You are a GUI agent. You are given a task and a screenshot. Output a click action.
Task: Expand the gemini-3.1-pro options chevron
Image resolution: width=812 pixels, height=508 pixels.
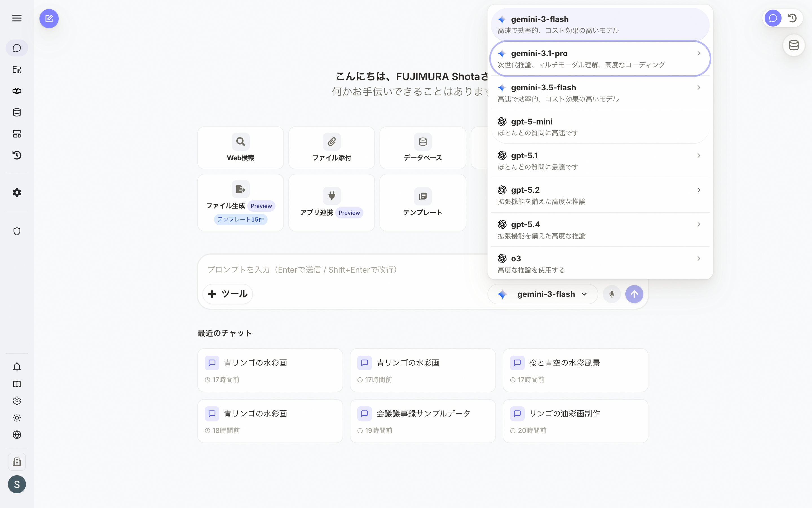click(x=699, y=53)
